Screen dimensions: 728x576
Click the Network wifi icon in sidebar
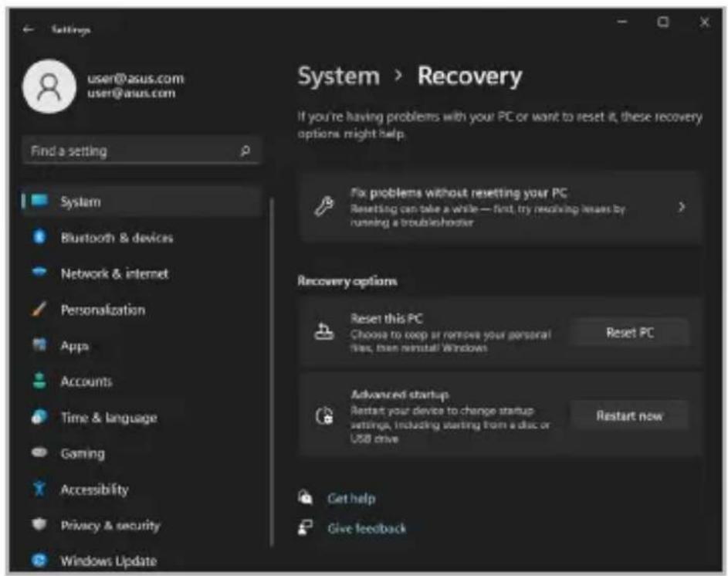pos(39,273)
